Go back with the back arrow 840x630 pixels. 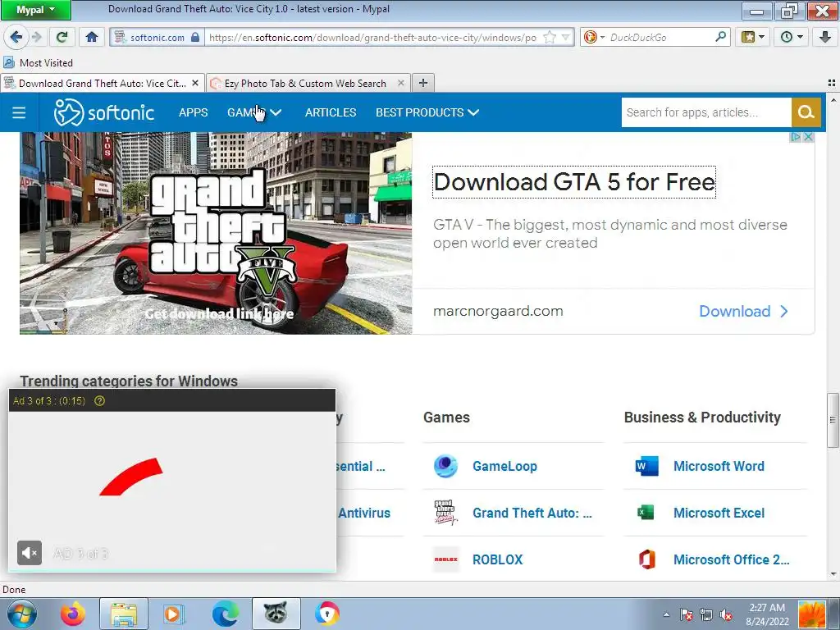[x=16, y=37]
